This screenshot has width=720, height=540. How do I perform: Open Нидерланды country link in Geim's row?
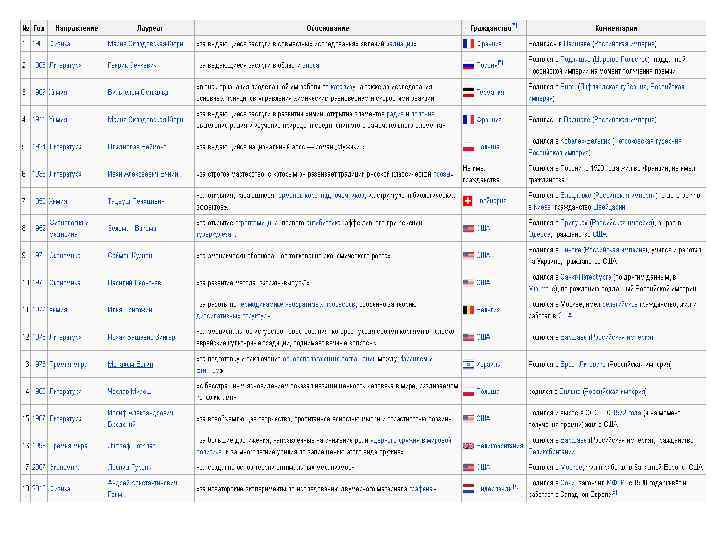[x=494, y=489]
